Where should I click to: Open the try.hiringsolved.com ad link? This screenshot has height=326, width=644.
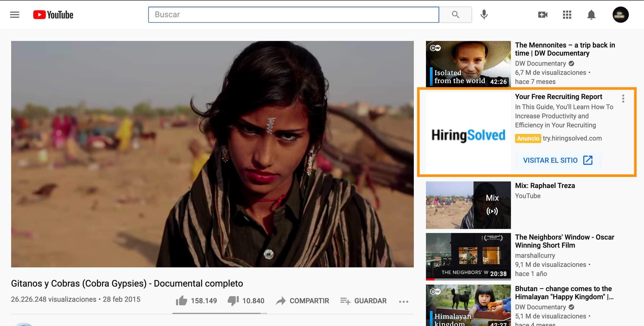coord(572,138)
